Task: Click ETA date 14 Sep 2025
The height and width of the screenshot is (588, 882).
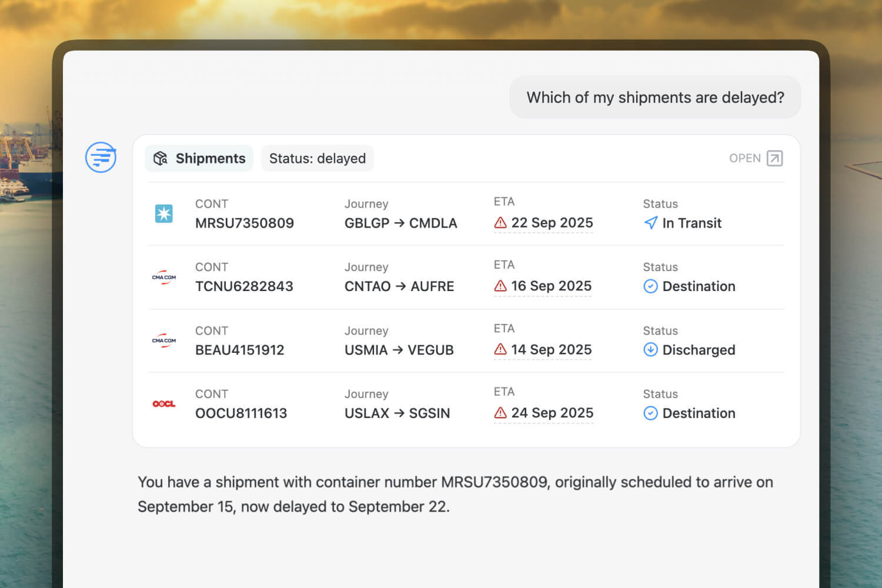Action: pos(552,349)
